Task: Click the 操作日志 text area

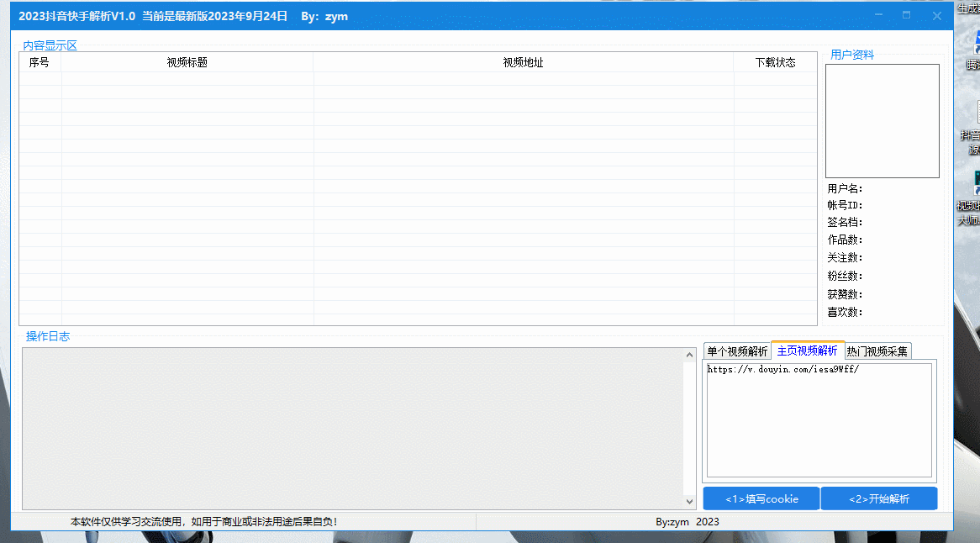Action: click(353, 429)
